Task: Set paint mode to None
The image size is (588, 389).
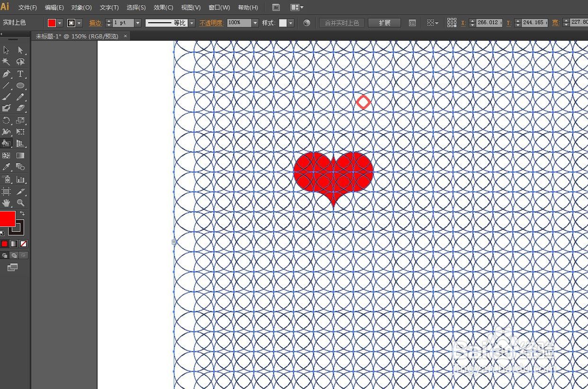Action: pos(23,244)
